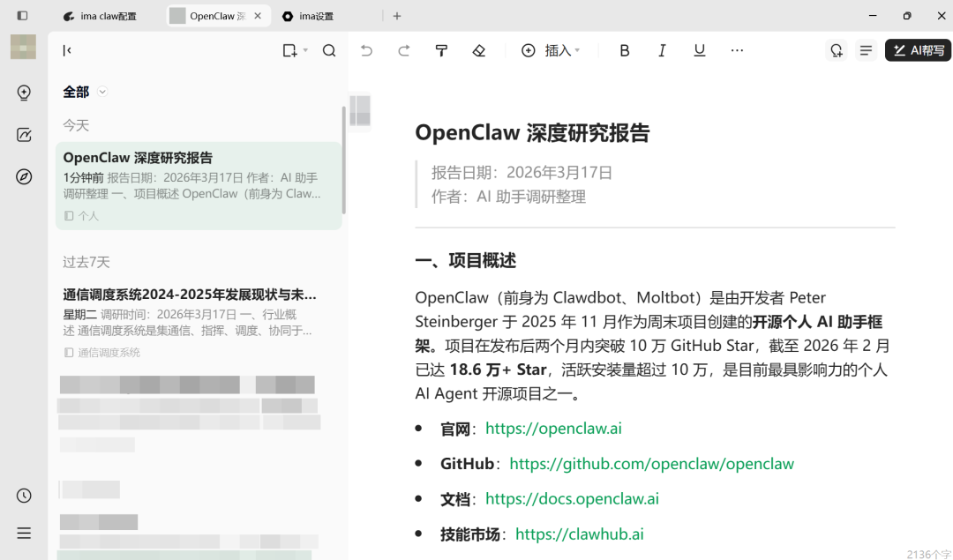Close the OpenClaw tab

258,17
